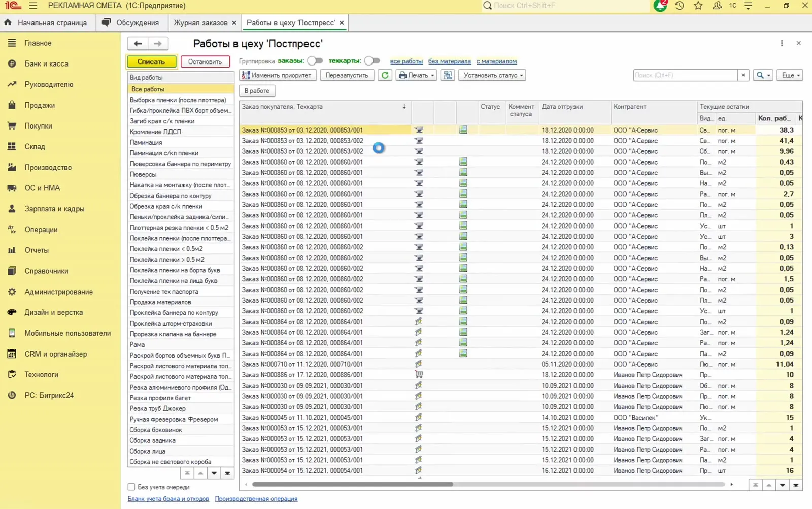Open Производство section in sidebar
812x509 pixels.
[x=48, y=167]
